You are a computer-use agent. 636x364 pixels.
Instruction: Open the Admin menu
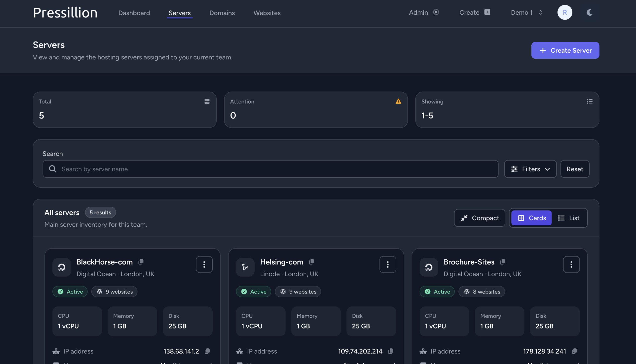(x=424, y=12)
